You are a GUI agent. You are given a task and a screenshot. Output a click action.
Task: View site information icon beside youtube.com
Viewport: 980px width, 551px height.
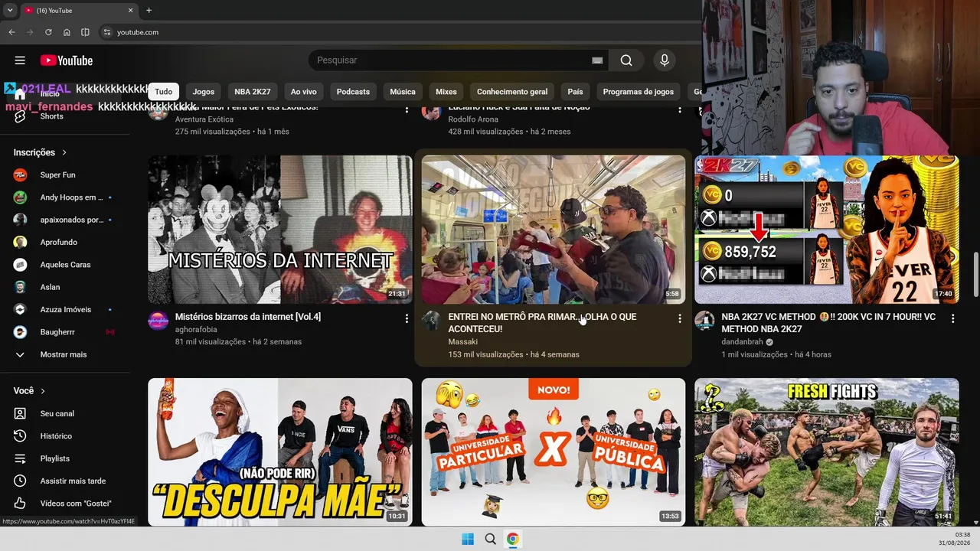[107, 32]
